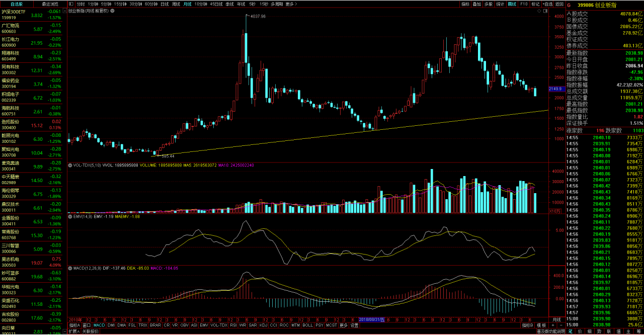Screen dimensions: 644x335
Task: Click the plus zoom-in button in bottom bar
Action: 553,325
